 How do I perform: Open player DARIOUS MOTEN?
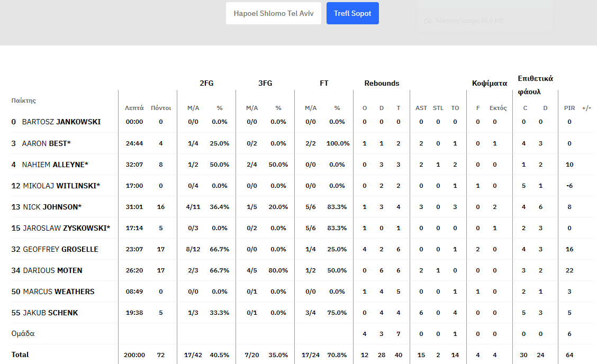52,270
